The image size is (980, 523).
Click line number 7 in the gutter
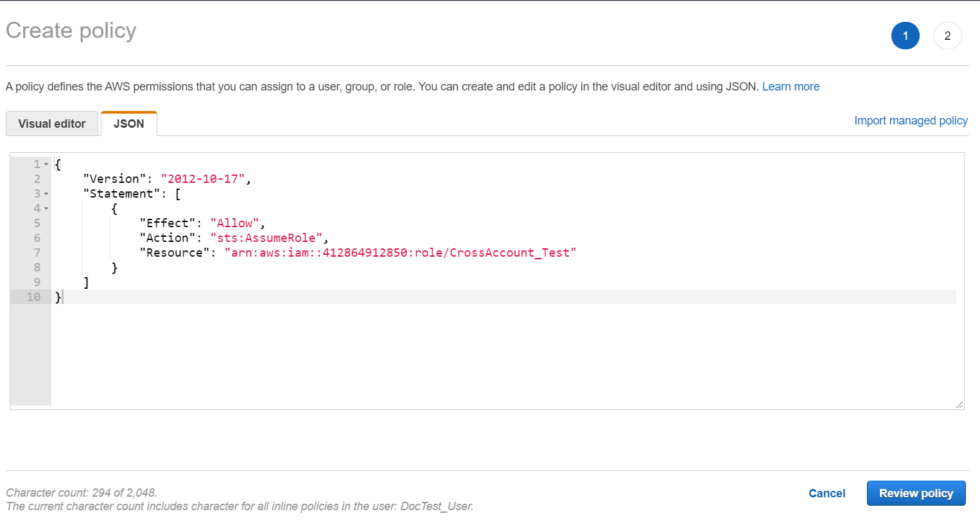[37, 253]
